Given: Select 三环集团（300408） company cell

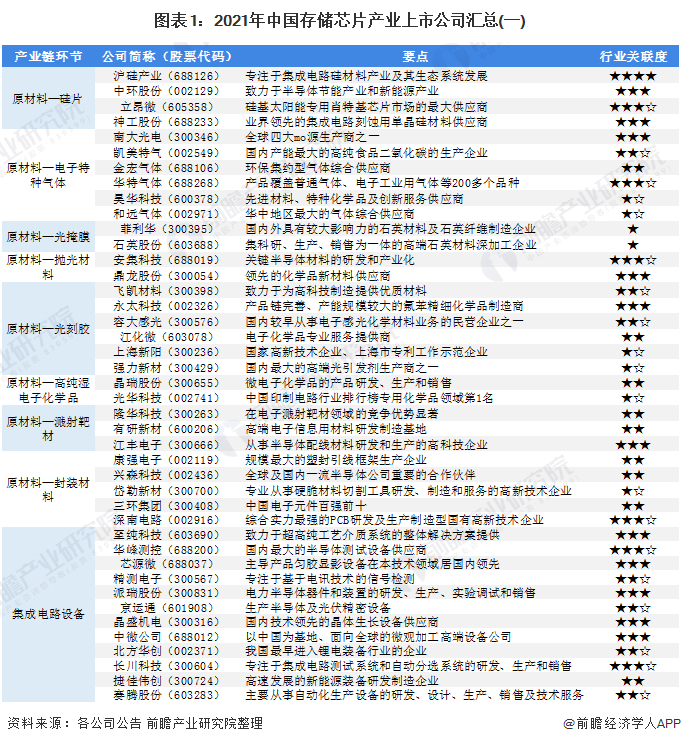Looking at the screenshot, I should [x=167, y=506].
